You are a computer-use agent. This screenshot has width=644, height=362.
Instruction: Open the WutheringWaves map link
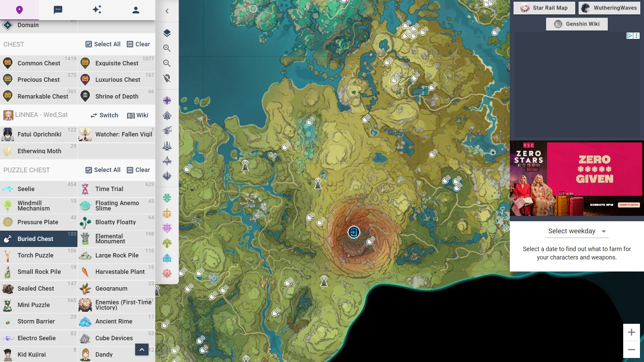609,8
